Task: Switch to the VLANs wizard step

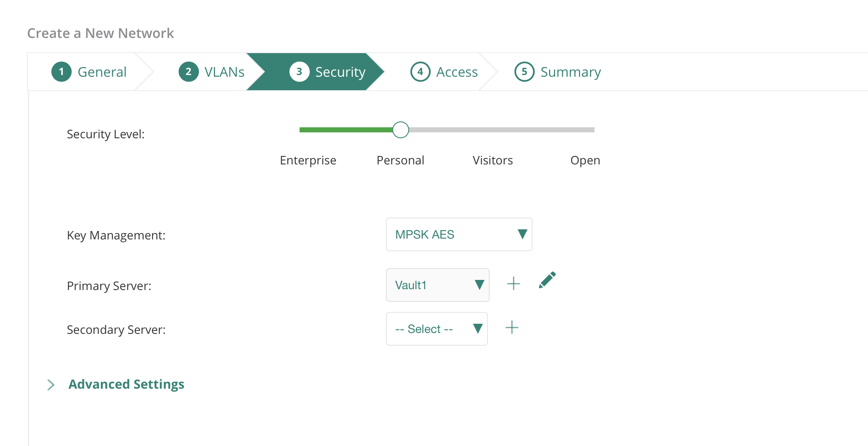Action: tap(224, 72)
